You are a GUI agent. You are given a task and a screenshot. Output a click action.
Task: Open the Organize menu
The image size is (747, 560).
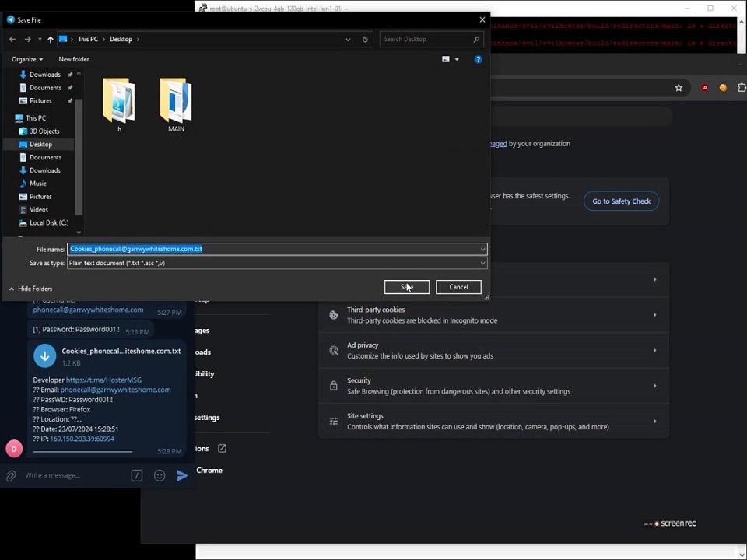pyautogui.click(x=27, y=59)
